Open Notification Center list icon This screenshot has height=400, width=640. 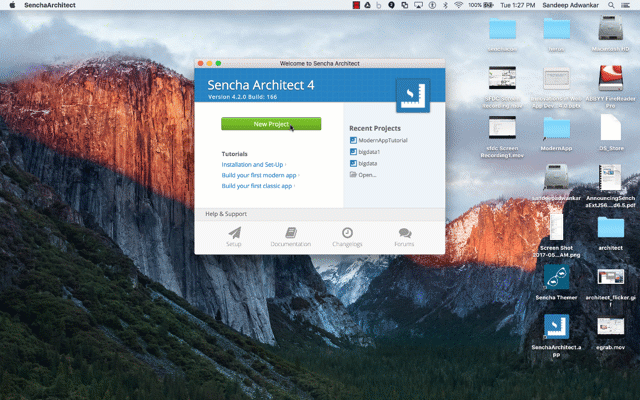pyautogui.click(x=625, y=5)
